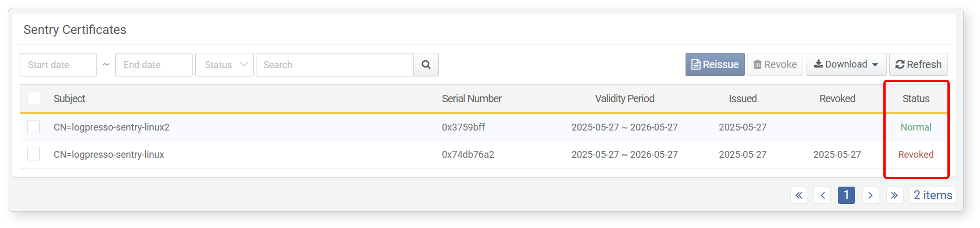This screenshot has height=228, width=980.
Task: Click the Validity Period column header
Action: click(625, 99)
